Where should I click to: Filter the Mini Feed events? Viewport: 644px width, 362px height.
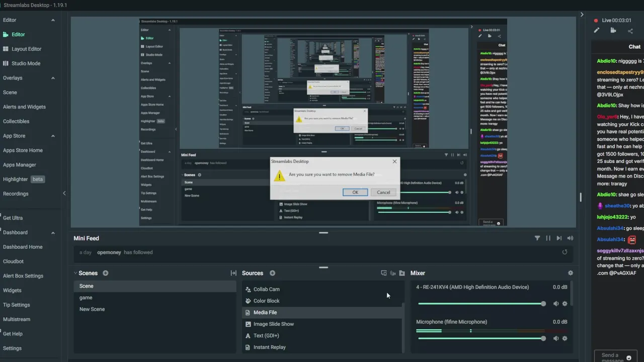pos(537,238)
